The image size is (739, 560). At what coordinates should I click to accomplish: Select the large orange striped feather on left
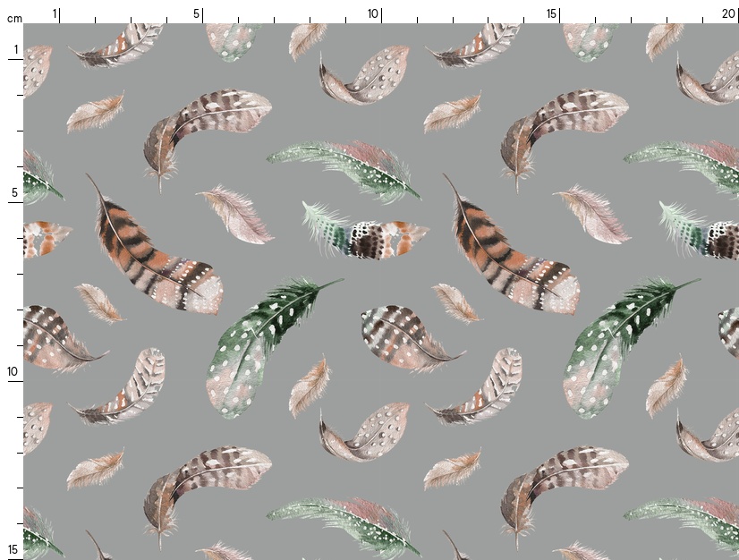click(152, 250)
